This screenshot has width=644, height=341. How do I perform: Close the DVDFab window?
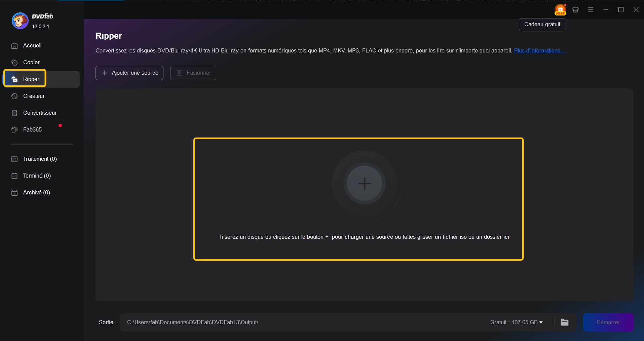636,10
